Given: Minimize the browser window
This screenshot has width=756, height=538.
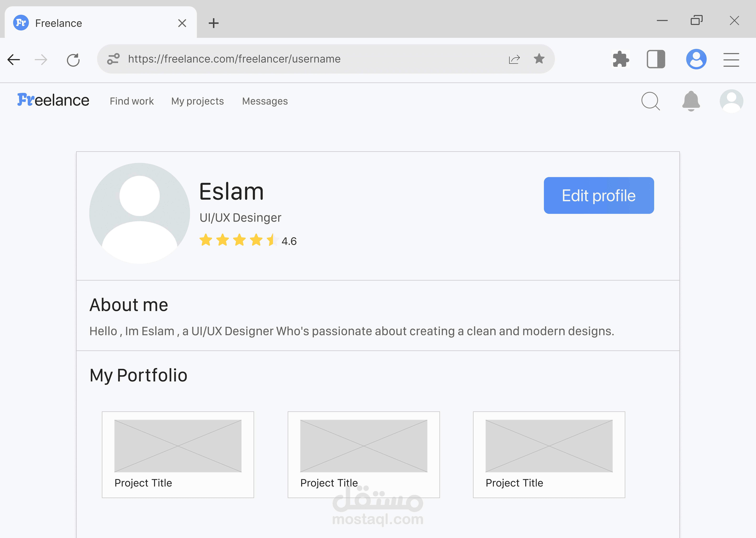Looking at the screenshot, I should [662, 20].
